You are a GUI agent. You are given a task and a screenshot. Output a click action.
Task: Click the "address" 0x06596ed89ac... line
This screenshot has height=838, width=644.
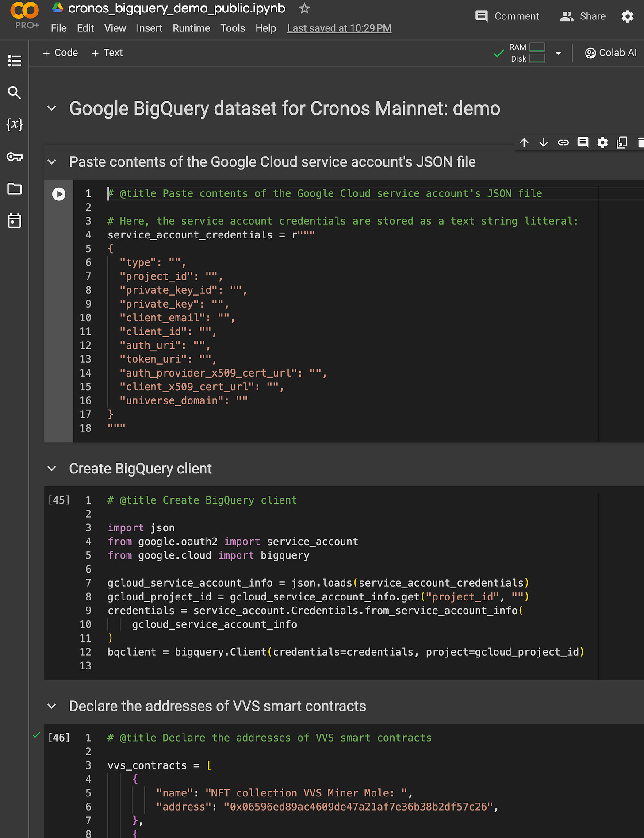(x=327, y=807)
